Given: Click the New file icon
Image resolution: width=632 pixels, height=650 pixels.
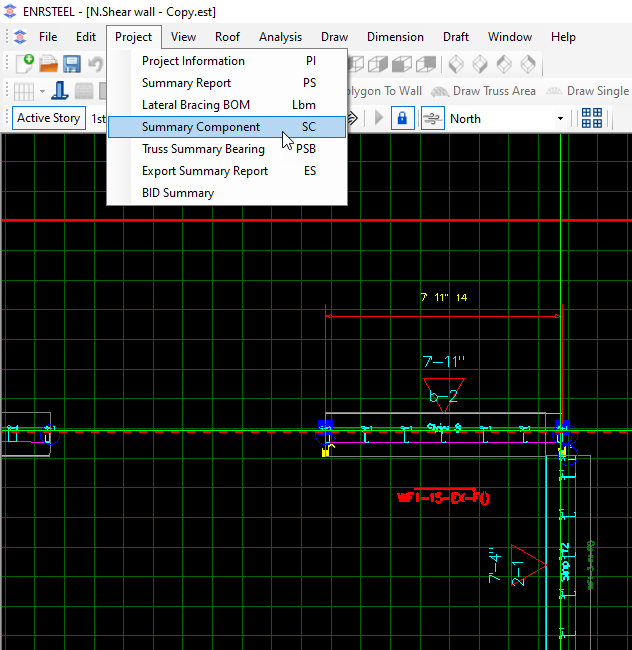Looking at the screenshot, I should click(x=23, y=64).
